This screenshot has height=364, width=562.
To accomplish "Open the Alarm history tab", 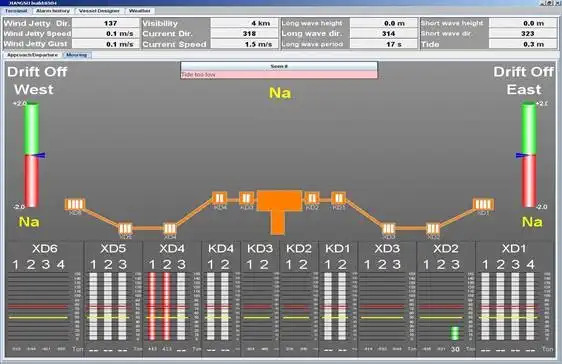I will (x=53, y=11).
